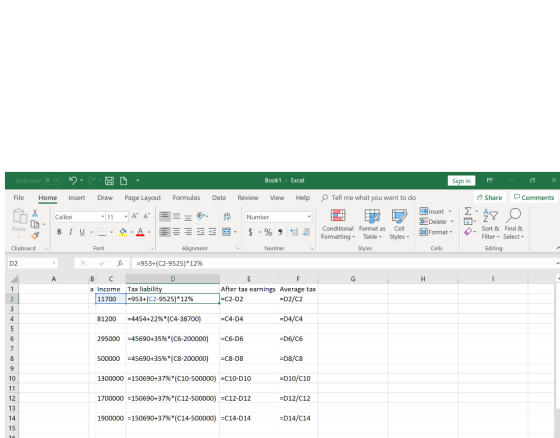Click the Decrease Indent icon
Image resolution: width=560 pixels, height=438 pixels.
[201, 232]
